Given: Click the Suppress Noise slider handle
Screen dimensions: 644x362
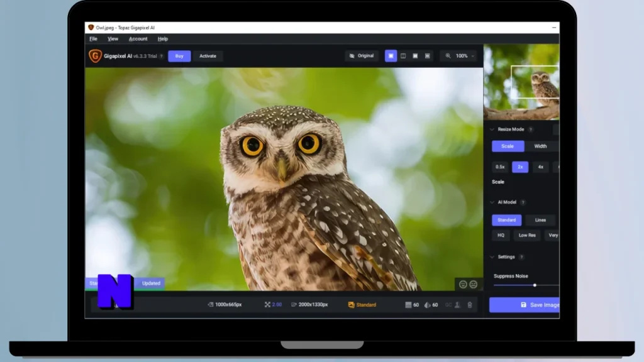Looking at the screenshot, I should pyautogui.click(x=535, y=285).
